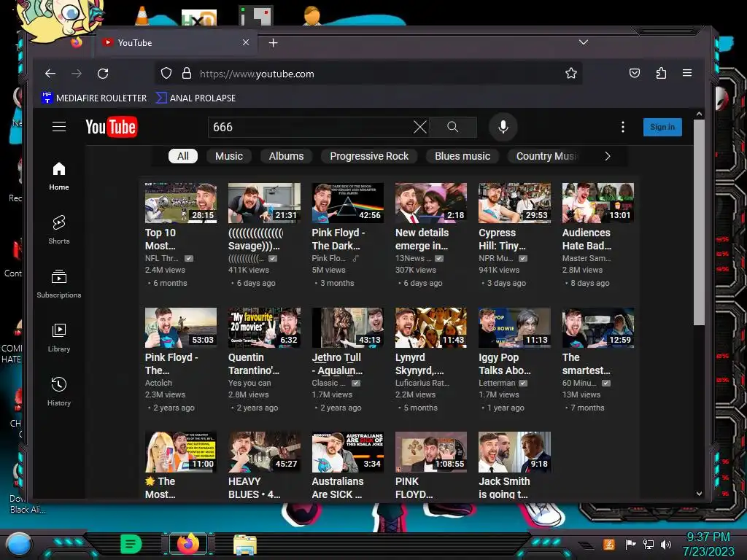Screen dimensions: 747x560
Task: Open the HEAVY BLUES 45:27 thumbnail
Action: click(x=264, y=452)
